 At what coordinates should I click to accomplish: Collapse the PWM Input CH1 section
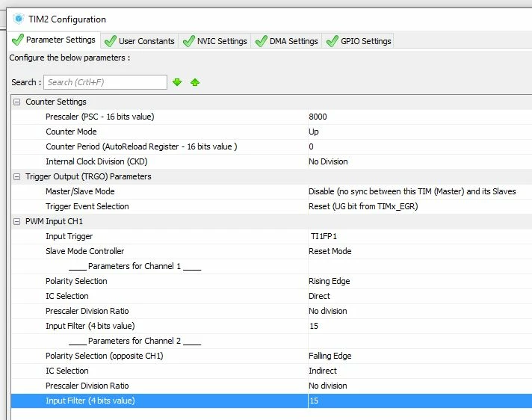[x=16, y=221]
